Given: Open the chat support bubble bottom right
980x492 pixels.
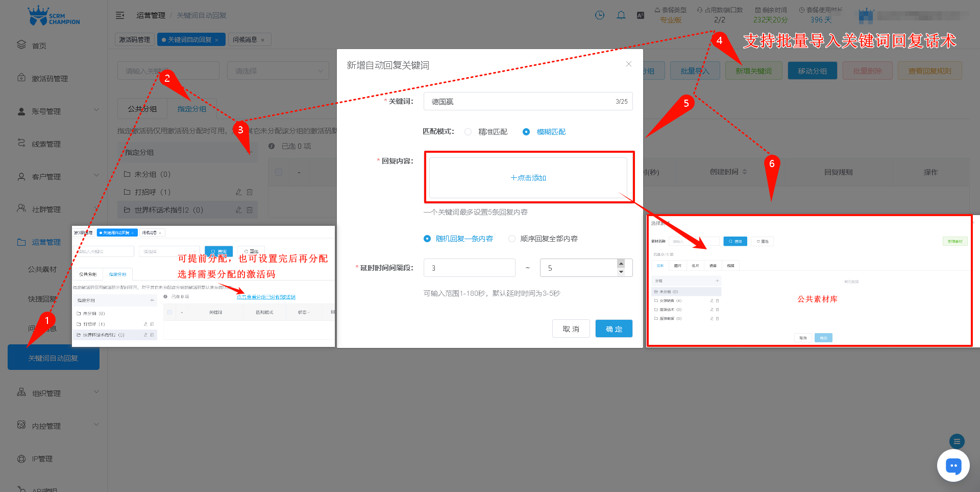Looking at the screenshot, I should coord(953,465).
